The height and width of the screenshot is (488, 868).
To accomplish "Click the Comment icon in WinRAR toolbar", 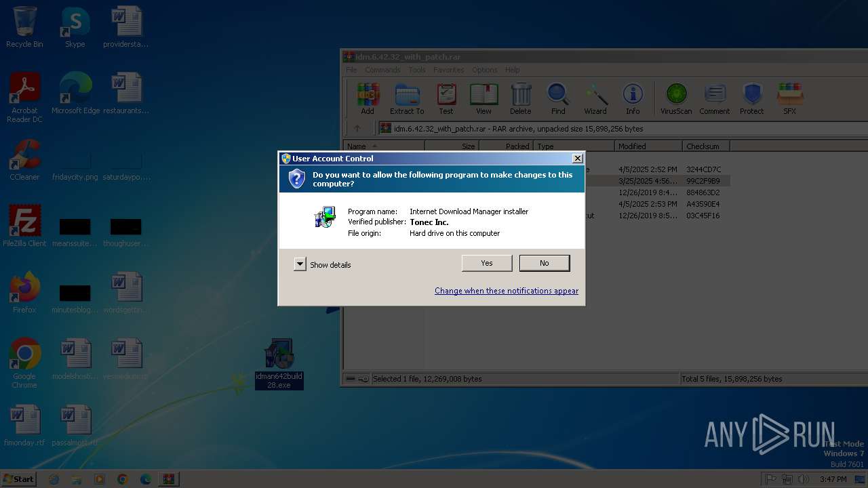I will click(715, 99).
